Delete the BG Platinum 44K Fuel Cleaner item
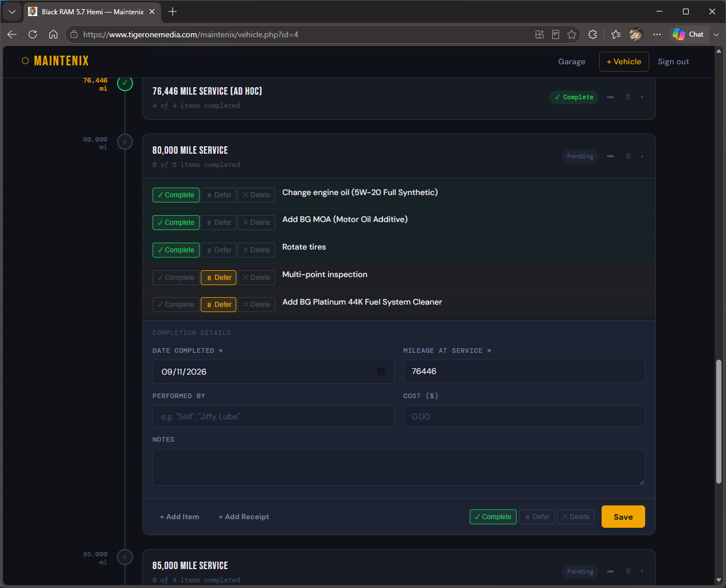 (x=256, y=305)
